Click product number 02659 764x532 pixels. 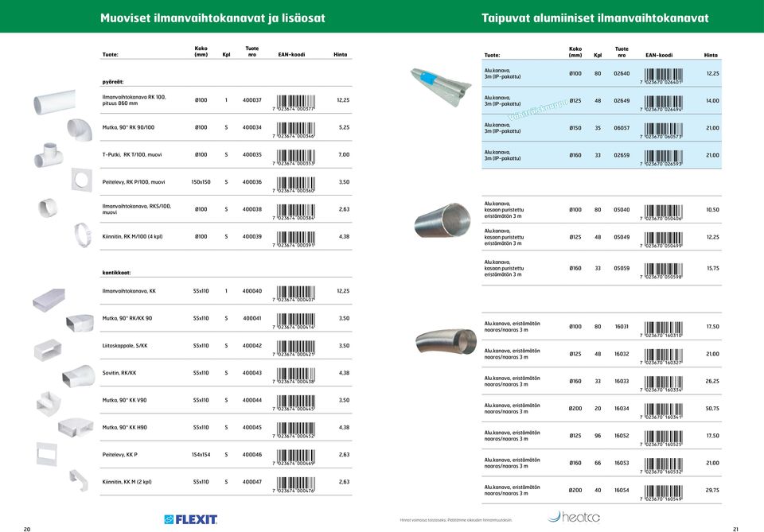622,155
